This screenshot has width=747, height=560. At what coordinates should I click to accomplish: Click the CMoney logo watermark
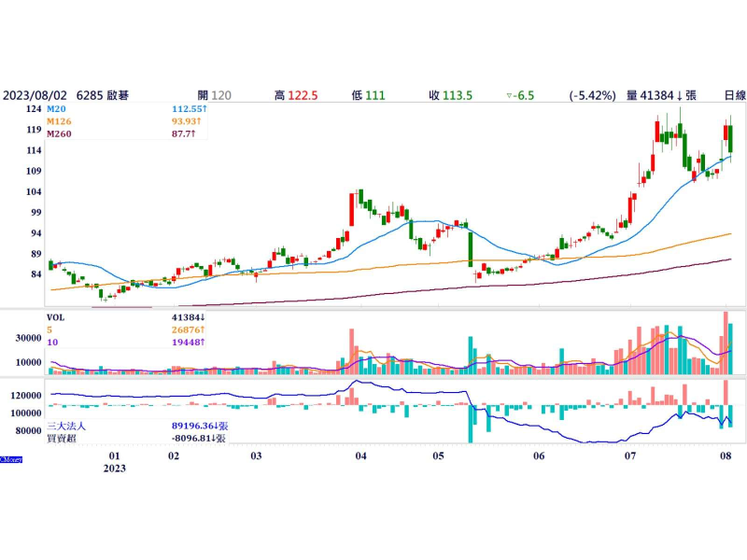click(12, 459)
